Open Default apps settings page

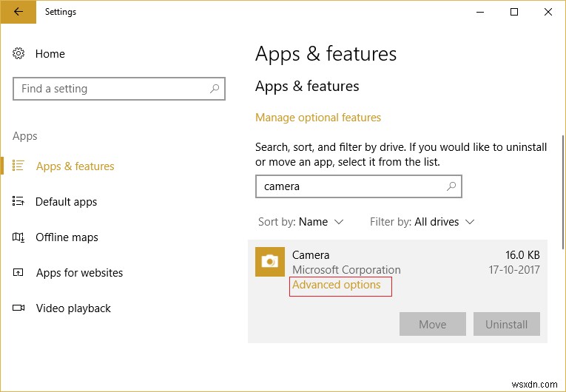(67, 202)
